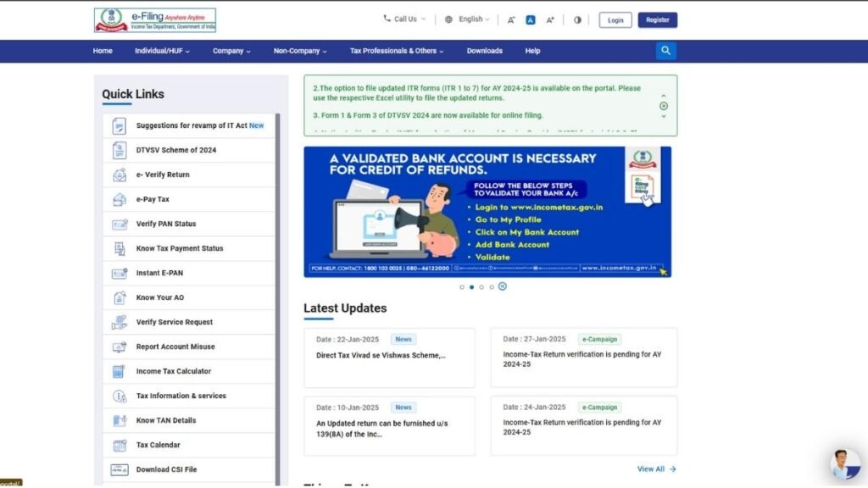
Task: Click the Income Tax Calculator icon
Action: coord(119,372)
